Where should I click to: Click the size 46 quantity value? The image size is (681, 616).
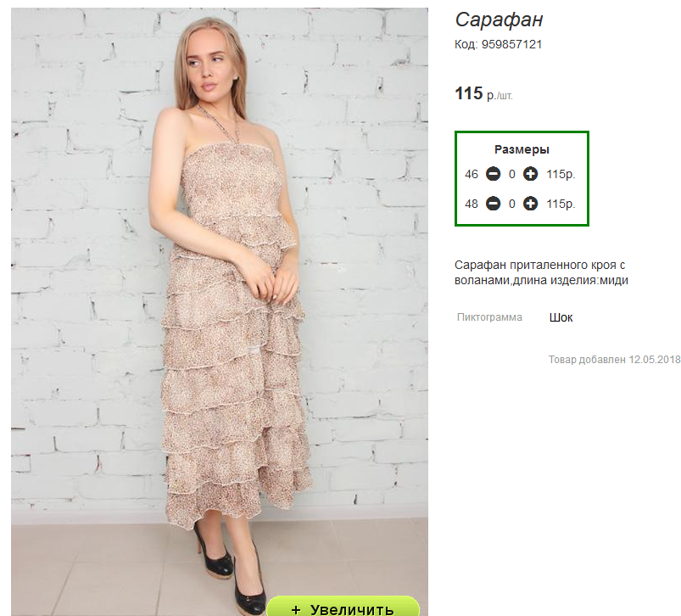[x=512, y=174]
